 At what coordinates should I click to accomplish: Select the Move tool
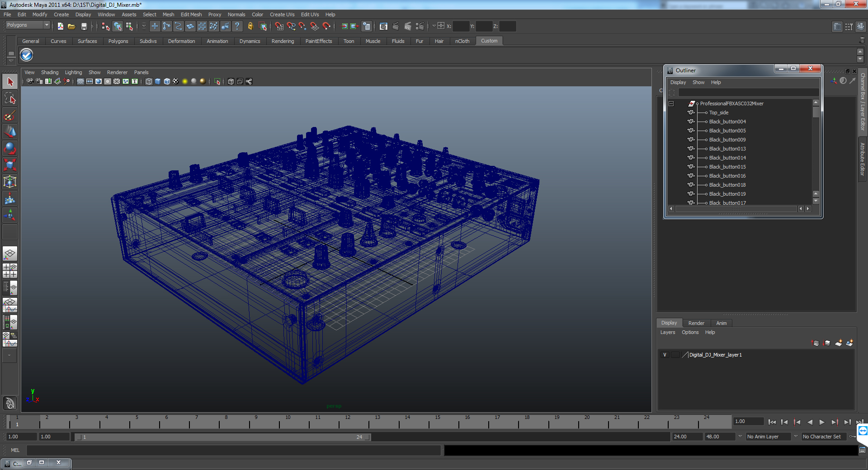[10, 132]
